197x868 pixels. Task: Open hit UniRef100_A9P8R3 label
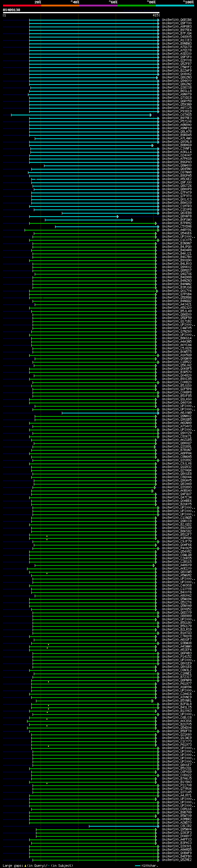click(x=177, y=26)
